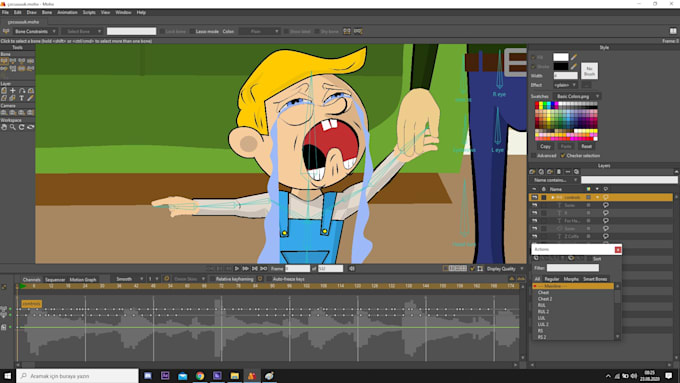Open the File Explorer taskbar icon
The height and width of the screenshot is (383, 680).
point(235,376)
